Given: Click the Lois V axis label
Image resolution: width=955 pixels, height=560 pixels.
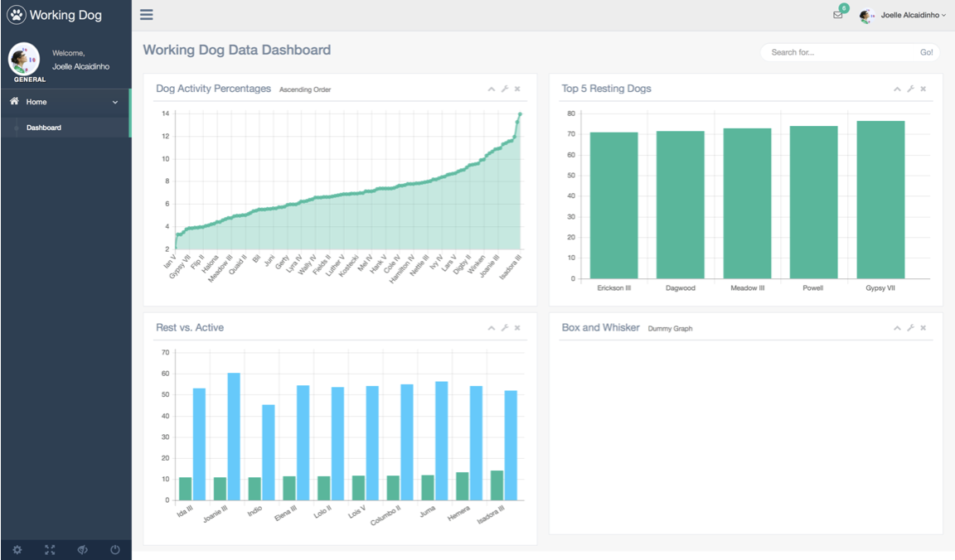Looking at the screenshot, I should 357,512.
